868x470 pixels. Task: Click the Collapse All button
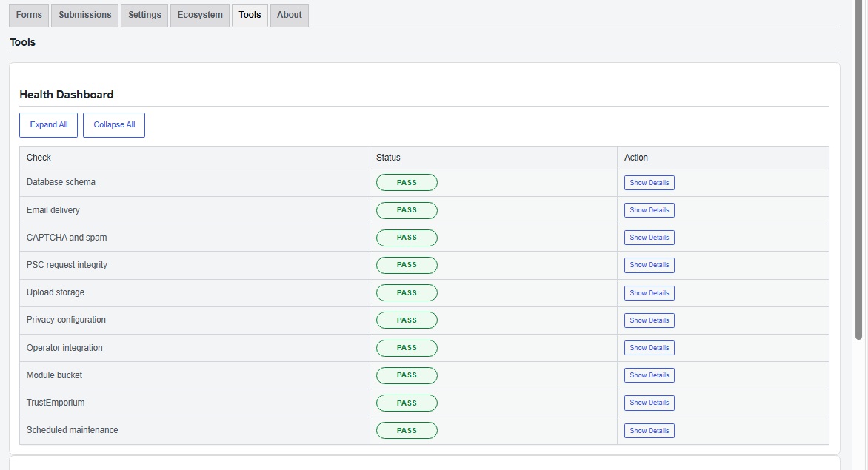click(x=114, y=125)
